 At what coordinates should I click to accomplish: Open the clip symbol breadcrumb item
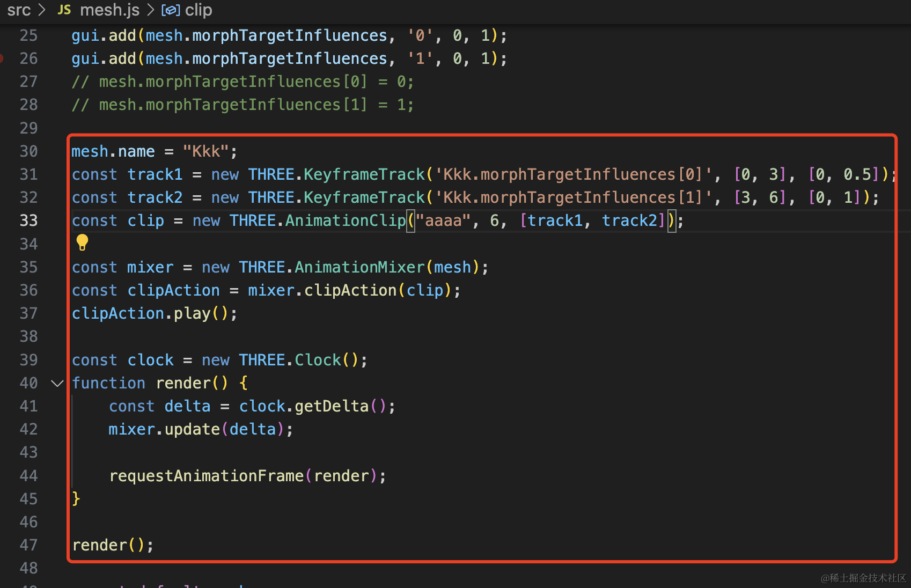coord(199,10)
